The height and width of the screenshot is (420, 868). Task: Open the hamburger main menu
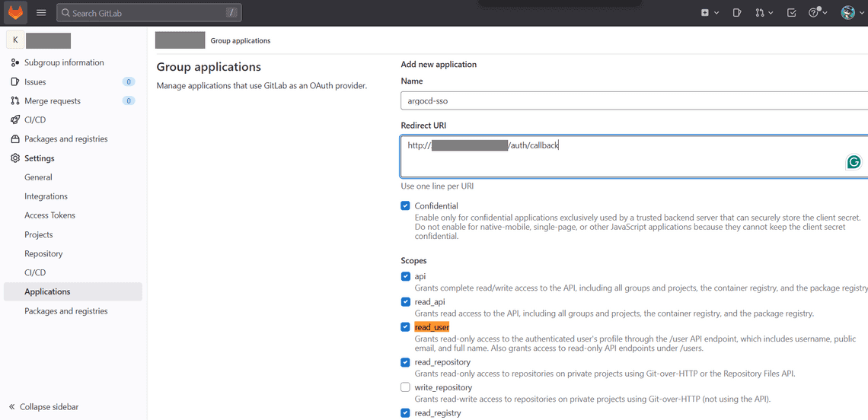pos(41,13)
